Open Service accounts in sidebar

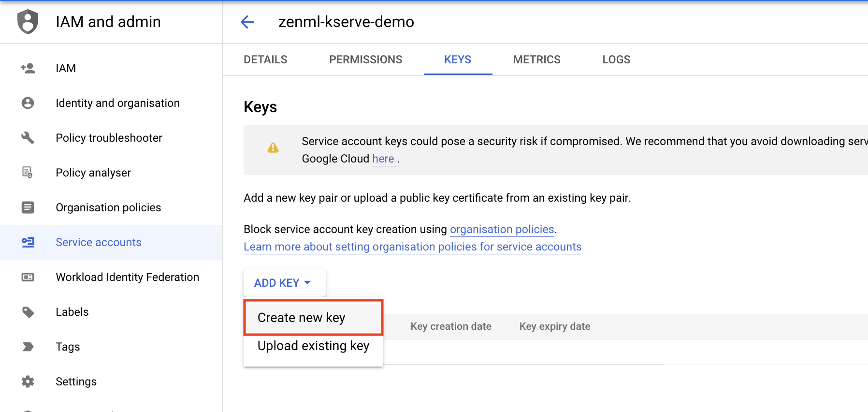point(111,242)
